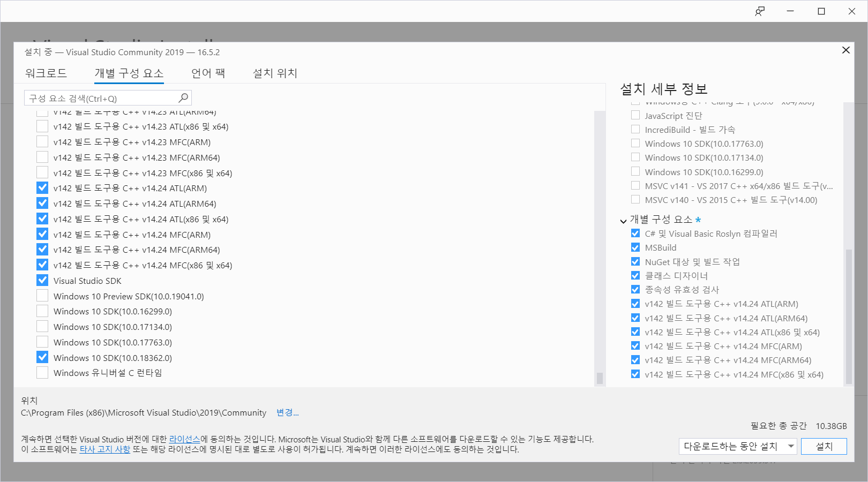868x482 pixels.
Task: Uncheck 클래스 디자이너 in details
Action: [635, 275]
